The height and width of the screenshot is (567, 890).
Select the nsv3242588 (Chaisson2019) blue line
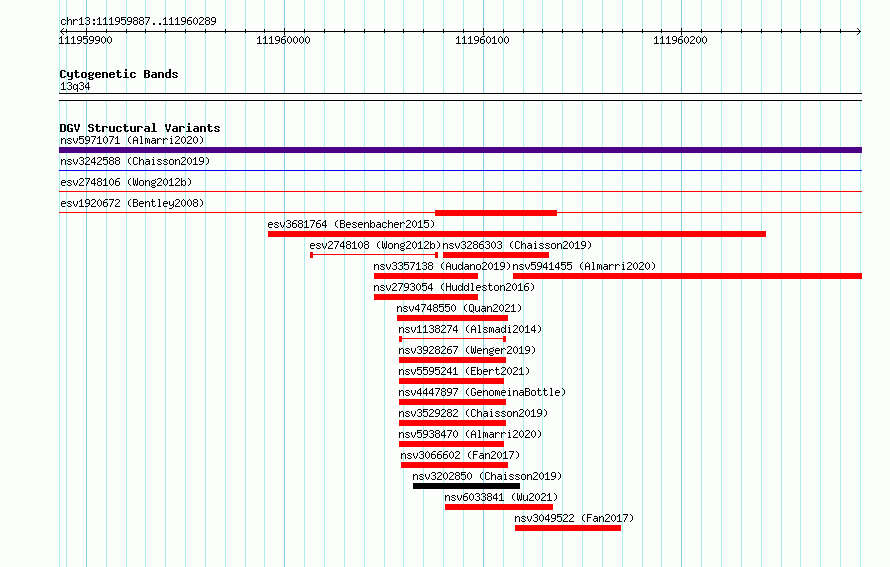[460, 170]
